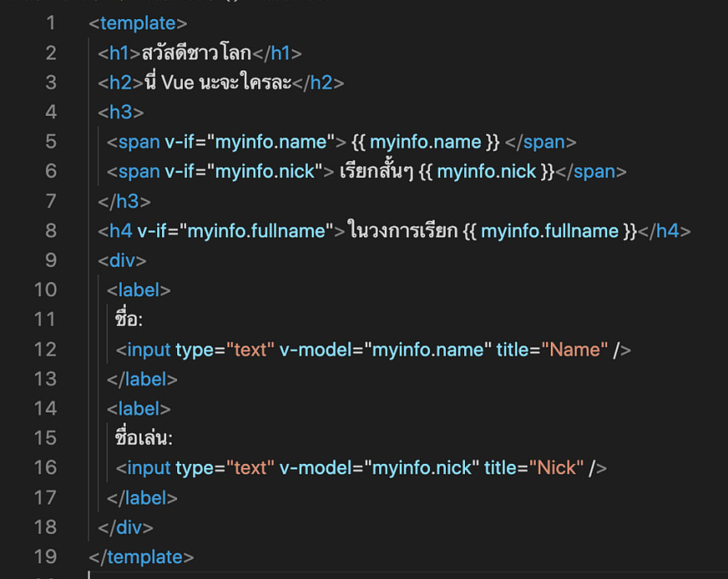Screen dimensions: 728x579
Task: Click v-model="myinfo.name" on line 12
Action: pyautogui.click(x=386, y=350)
